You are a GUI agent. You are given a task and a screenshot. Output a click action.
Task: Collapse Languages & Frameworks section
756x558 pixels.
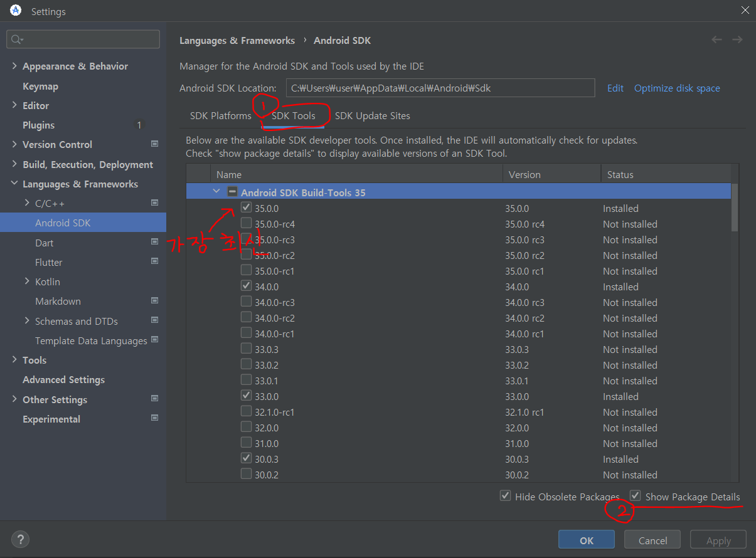14,184
